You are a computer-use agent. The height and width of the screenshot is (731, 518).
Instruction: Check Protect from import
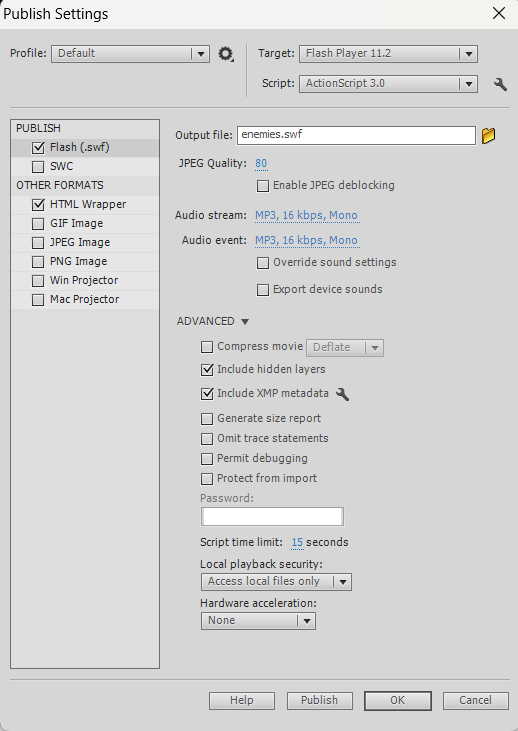207,479
